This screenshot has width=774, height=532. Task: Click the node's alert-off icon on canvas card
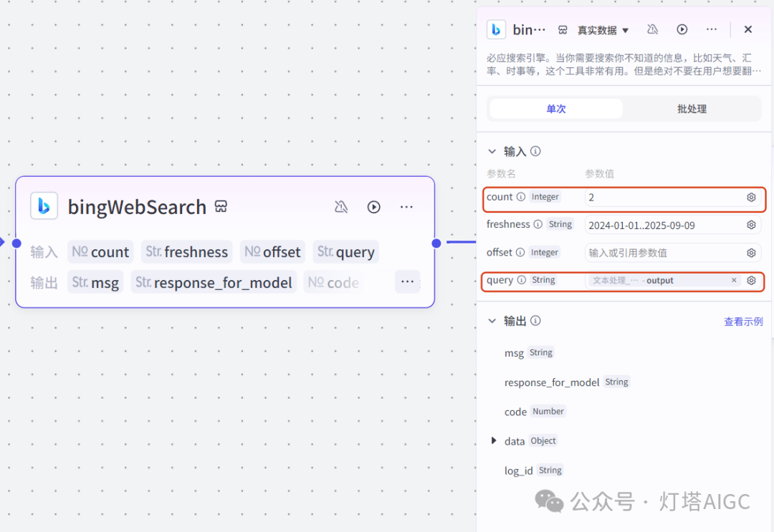(341, 207)
